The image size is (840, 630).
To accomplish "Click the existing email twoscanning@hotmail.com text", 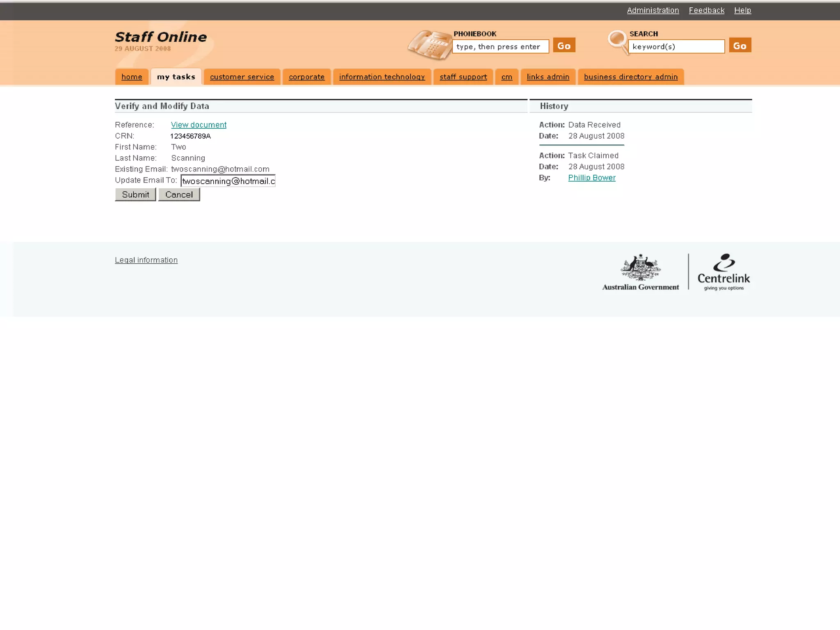I will click(220, 169).
